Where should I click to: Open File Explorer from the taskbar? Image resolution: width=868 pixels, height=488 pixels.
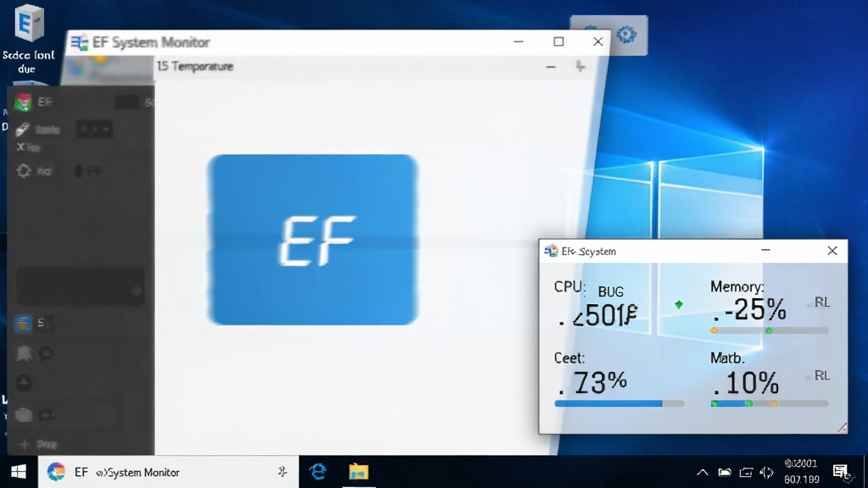[359, 472]
